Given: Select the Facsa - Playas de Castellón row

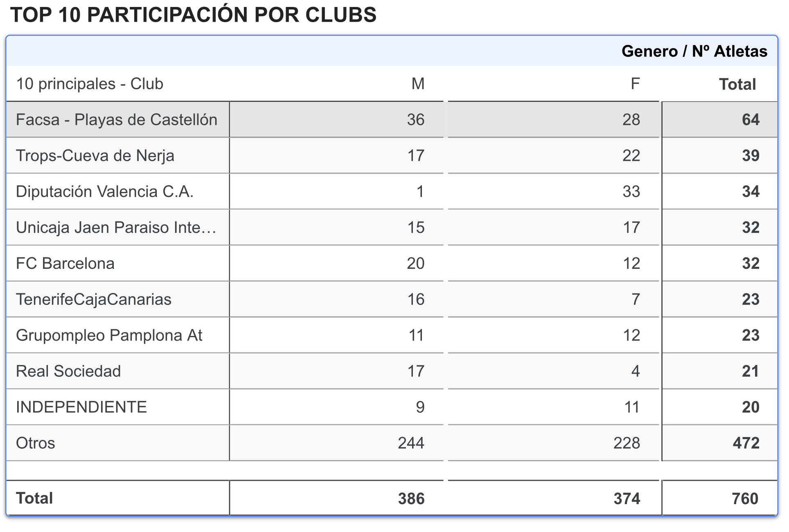Looking at the screenshot, I should [x=392, y=119].
